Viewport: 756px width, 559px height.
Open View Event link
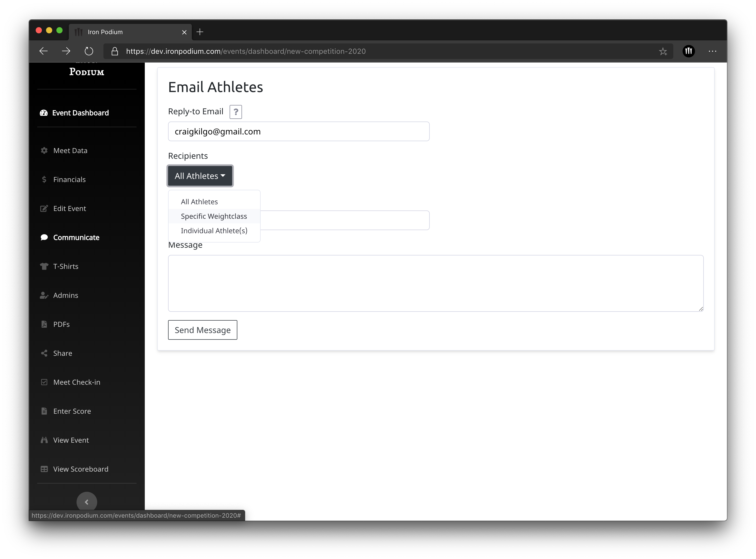[71, 440]
